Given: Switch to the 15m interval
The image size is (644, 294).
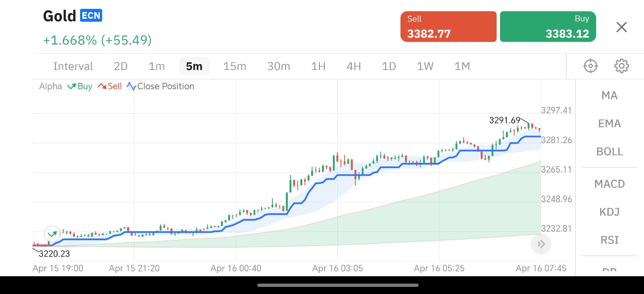Looking at the screenshot, I should click(235, 66).
